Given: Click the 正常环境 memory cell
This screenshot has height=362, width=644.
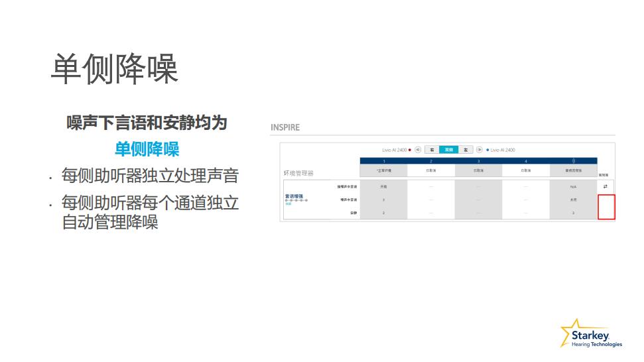Looking at the screenshot, I should click(x=383, y=170).
